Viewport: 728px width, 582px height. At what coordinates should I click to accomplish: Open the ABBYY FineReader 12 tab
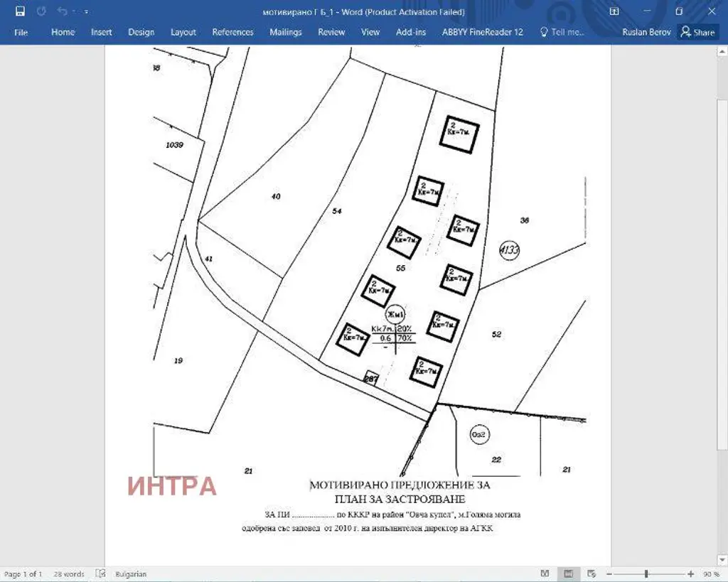482,32
